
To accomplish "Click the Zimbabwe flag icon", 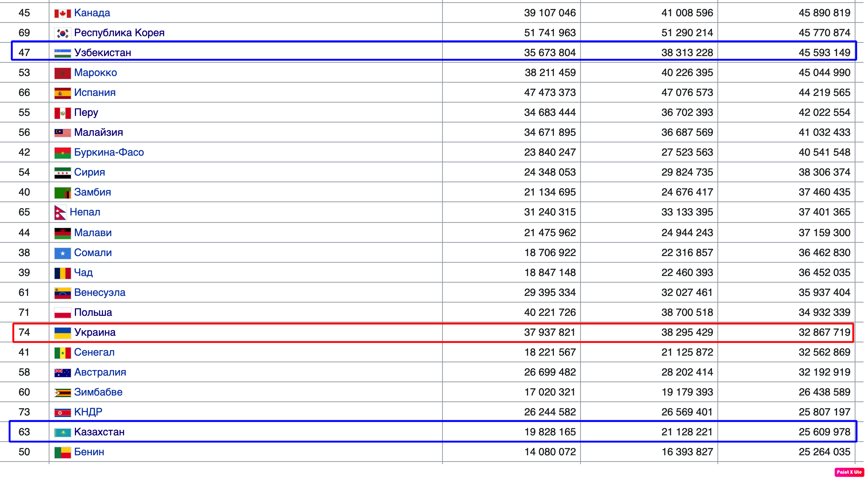I will pos(62,393).
